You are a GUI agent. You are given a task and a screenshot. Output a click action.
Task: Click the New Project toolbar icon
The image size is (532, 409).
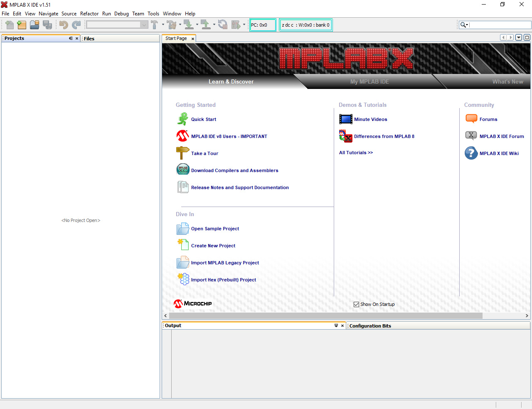(22, 25)
